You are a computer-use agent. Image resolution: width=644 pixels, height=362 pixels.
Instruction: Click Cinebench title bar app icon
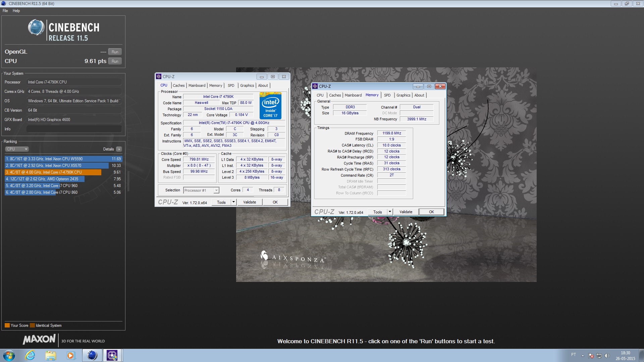[4, 4]
